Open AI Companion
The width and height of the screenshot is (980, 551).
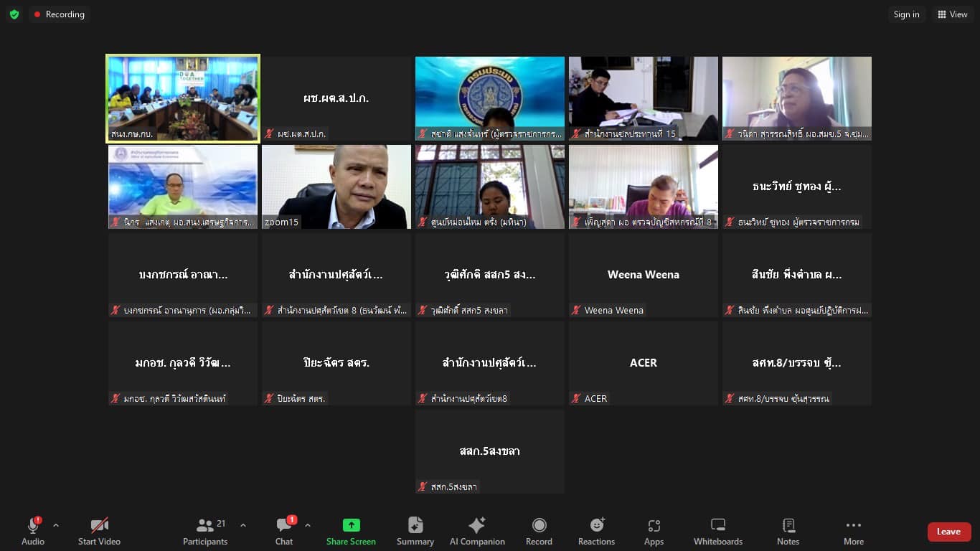coord(477,532)
